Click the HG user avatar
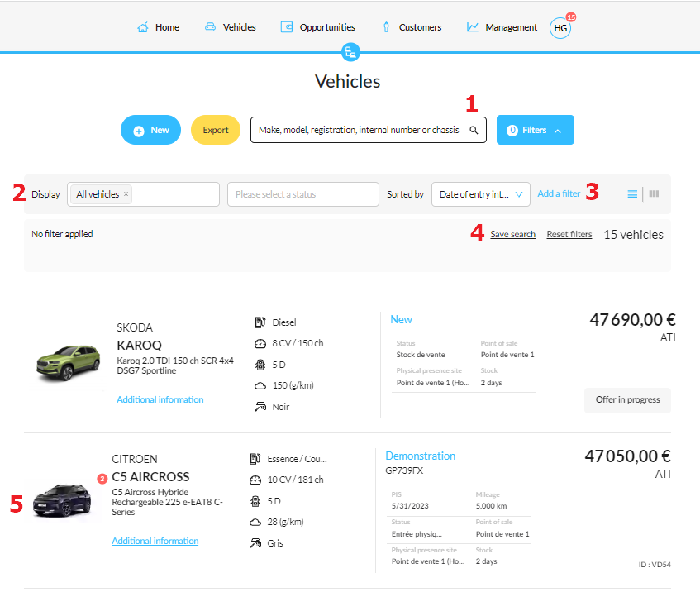The image size is (700, 597). point(560,29)
